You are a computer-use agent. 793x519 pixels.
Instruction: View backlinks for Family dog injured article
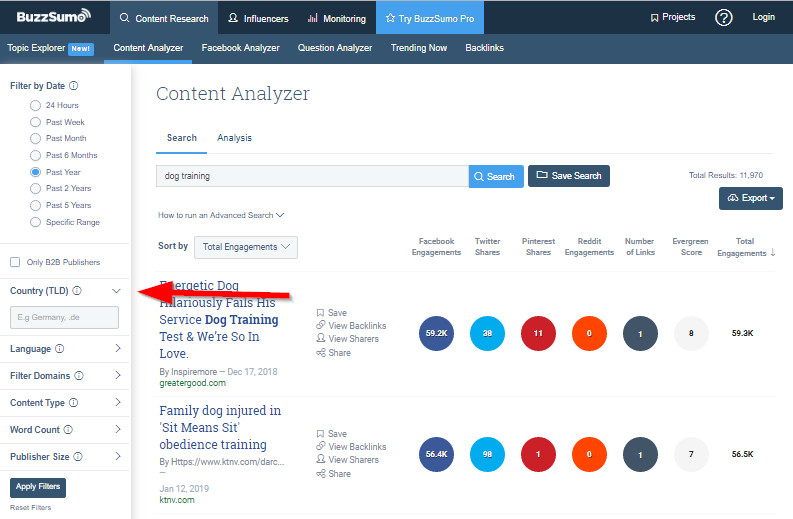pyautogui.click(x=351, y=446)
